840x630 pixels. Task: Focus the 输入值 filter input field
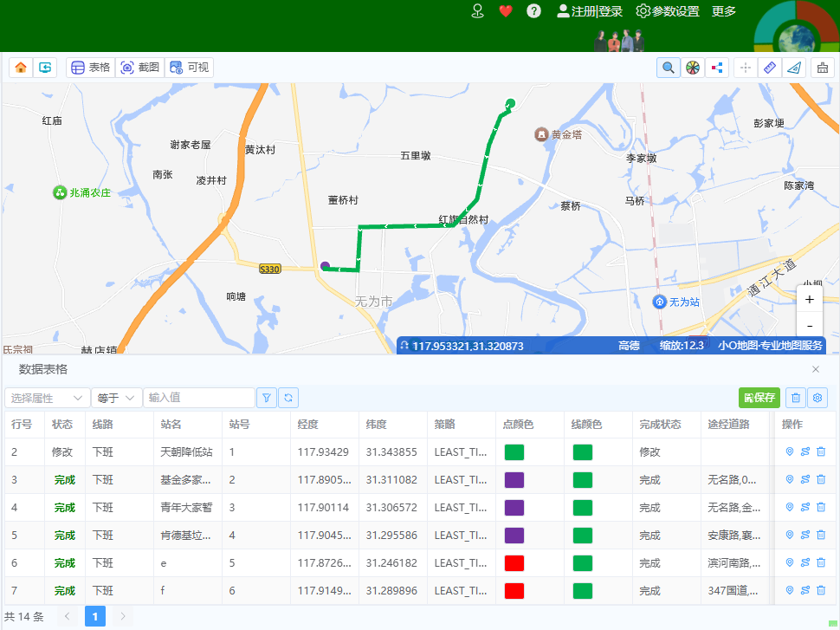(x=199, y=398)
